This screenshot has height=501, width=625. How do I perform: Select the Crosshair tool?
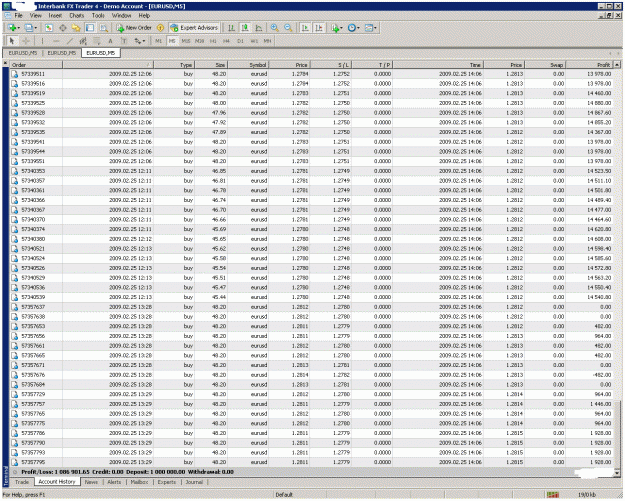pos(26,41)
